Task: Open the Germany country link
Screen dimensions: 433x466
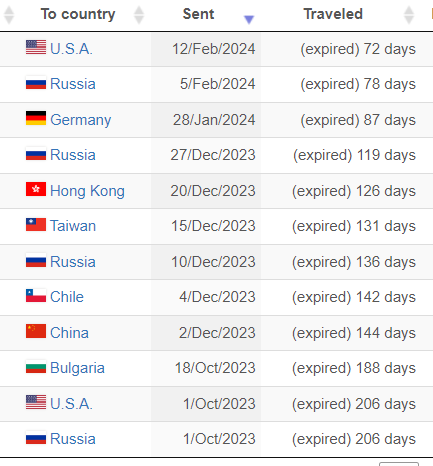Action: point(80,120)
